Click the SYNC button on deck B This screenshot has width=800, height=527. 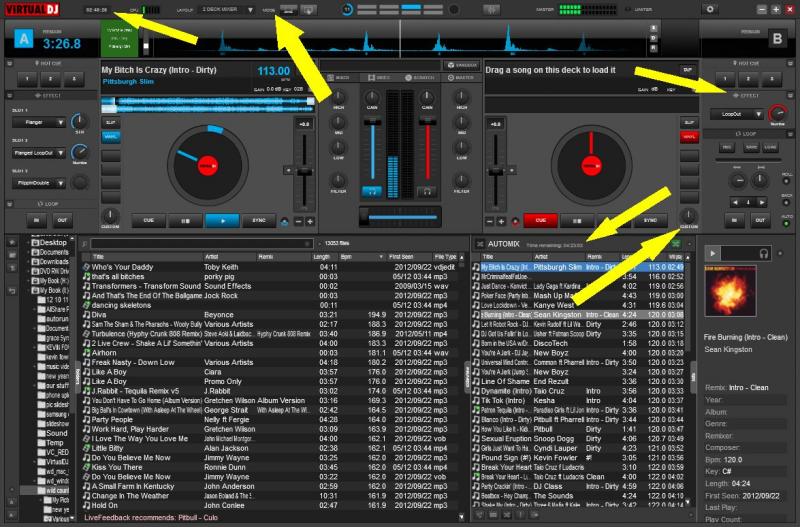(x=650, y=221)
